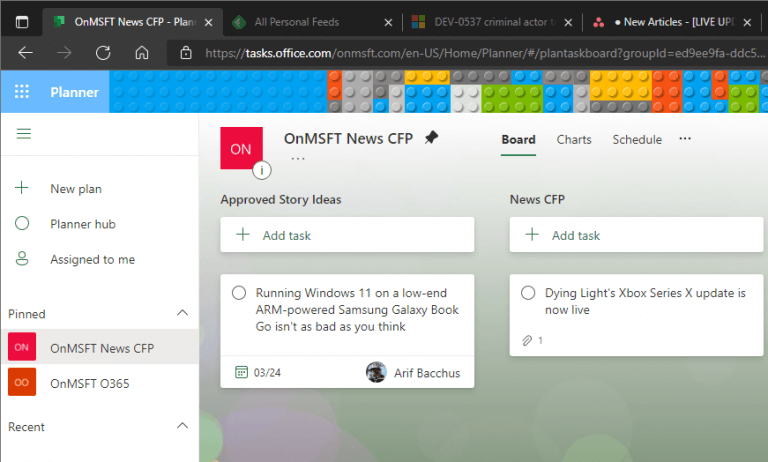This screenshot has width=768, height=462.
Task: Click the site lock security icon
Action: pos(186,52)
